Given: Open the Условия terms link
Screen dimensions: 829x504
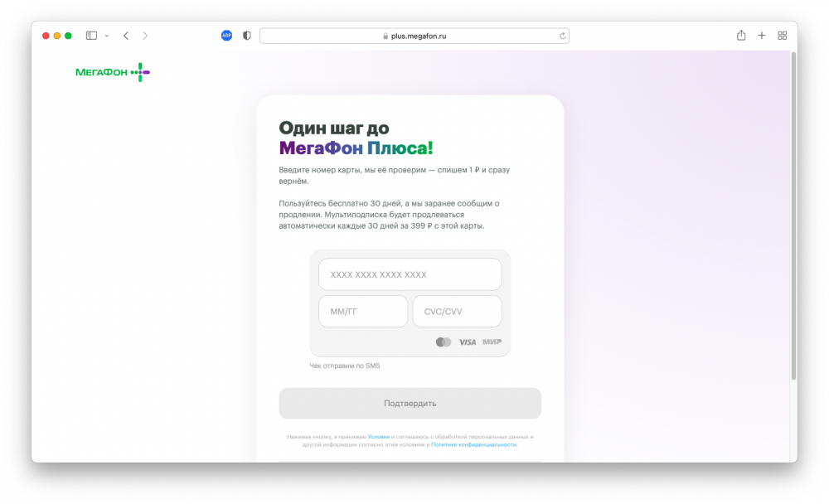Looking at the screenshot, I should (x=379, y=437).
